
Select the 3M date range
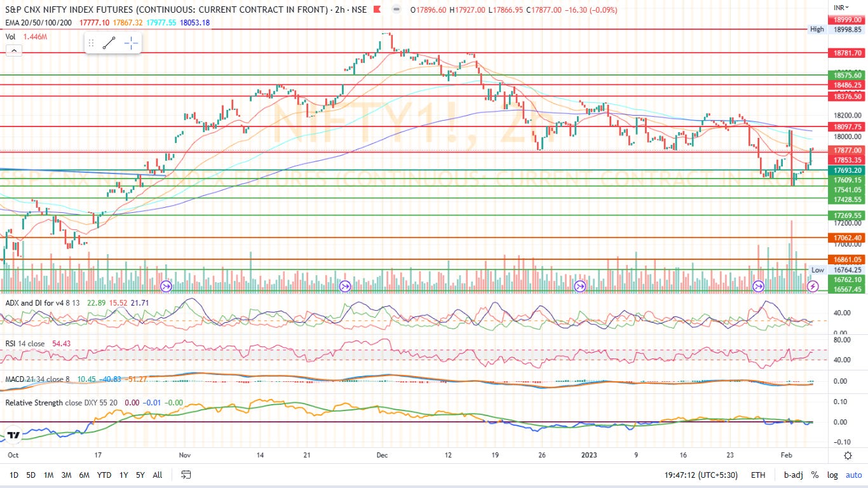(x=66, y=475)
